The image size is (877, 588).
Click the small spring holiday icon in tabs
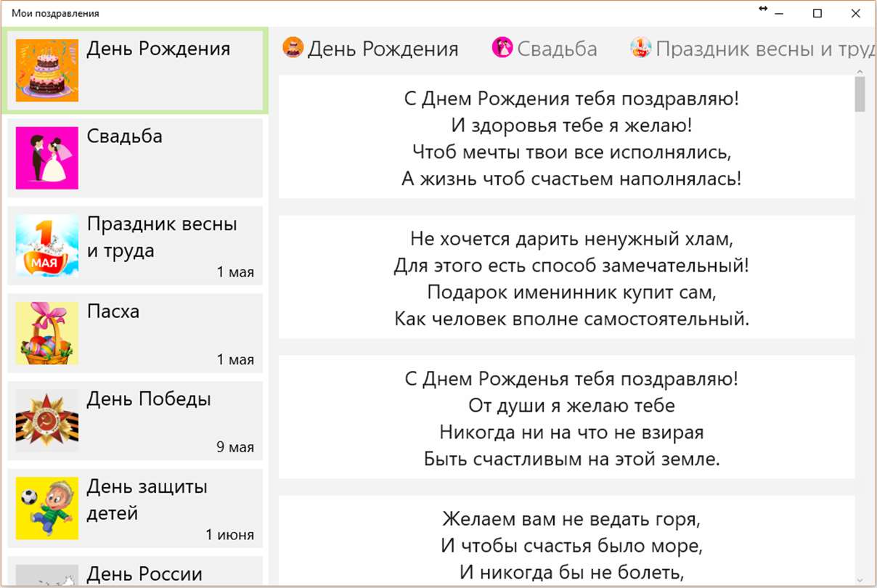tap(640, 48)
